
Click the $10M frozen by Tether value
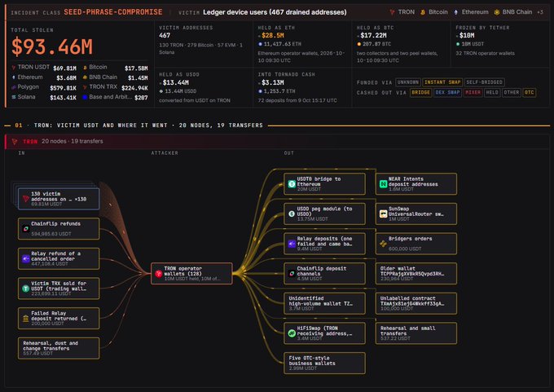coord(467,35)
